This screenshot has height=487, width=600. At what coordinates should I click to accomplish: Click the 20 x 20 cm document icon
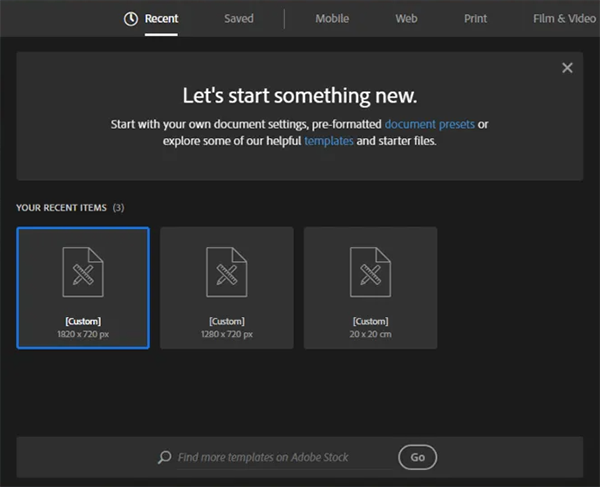click(370, 271)
